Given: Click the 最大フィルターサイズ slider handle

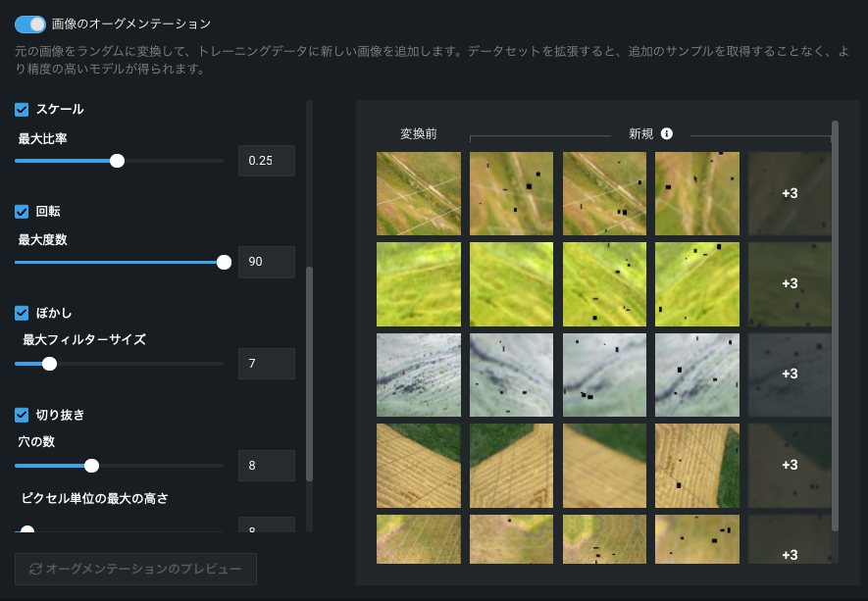Looking at the screenshot, I should (x=49, y=364).
